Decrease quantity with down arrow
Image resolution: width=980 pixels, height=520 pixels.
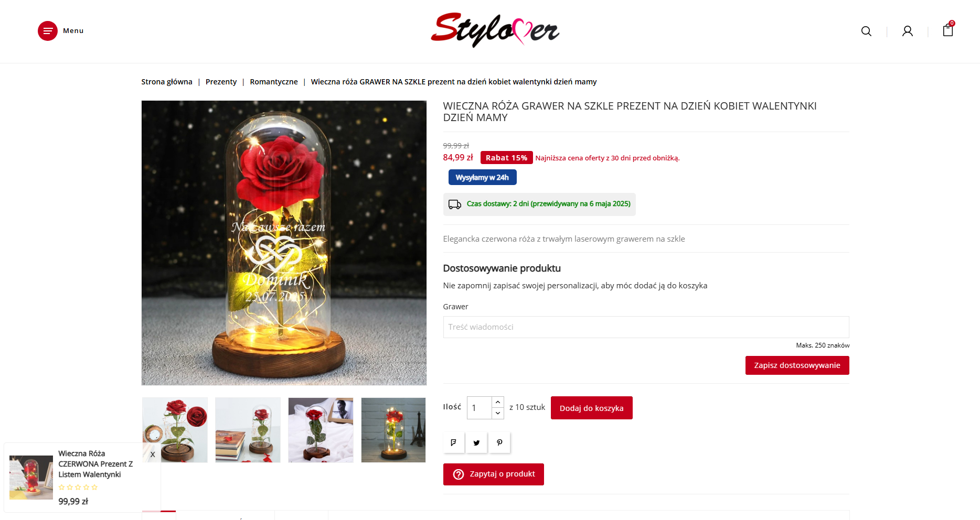click(498, 414)
